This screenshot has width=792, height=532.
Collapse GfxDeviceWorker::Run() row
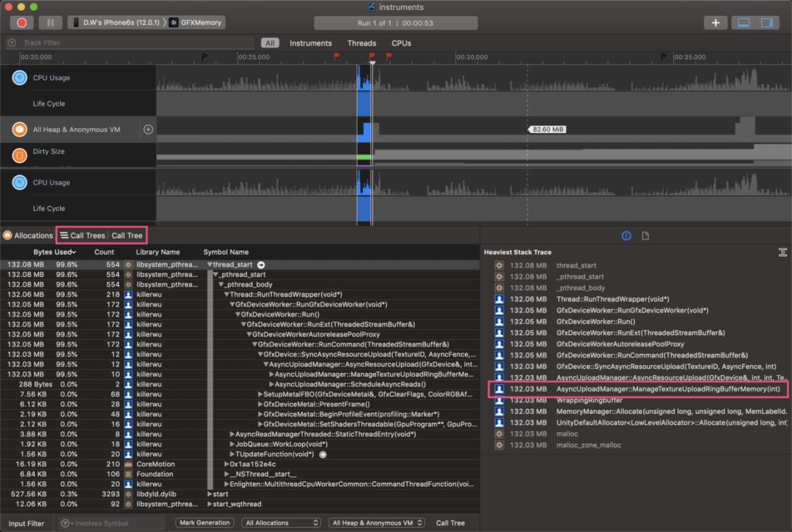coord(238,314)
